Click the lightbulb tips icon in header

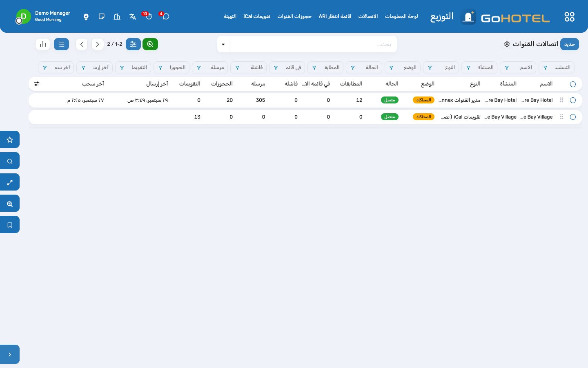tap(86, 17)
